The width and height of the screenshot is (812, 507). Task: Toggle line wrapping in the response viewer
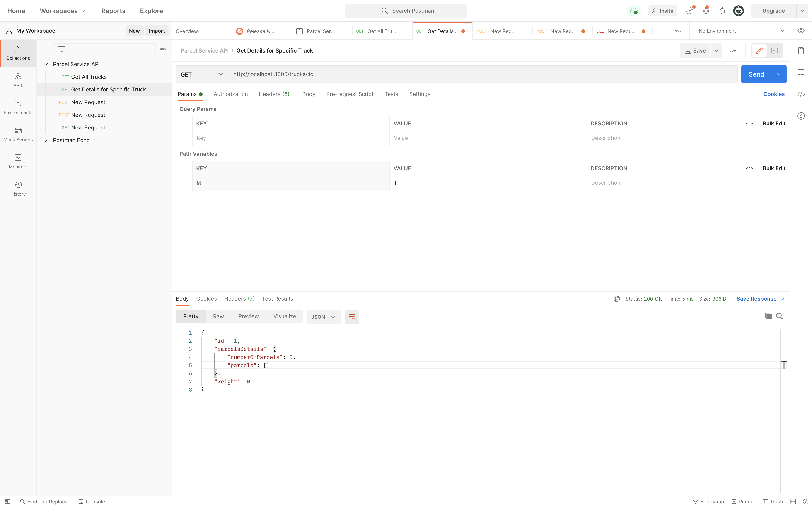[x=352, y=317]
